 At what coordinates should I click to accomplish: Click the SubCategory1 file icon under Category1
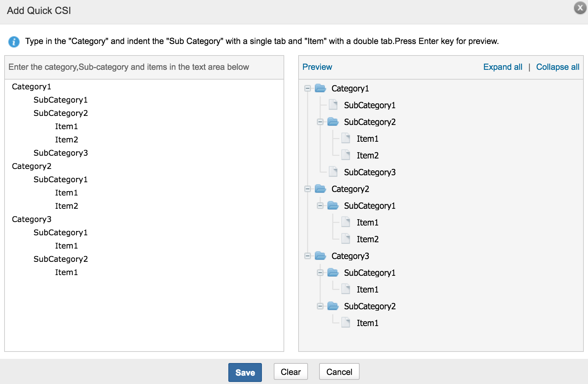(x=333, y=105)
